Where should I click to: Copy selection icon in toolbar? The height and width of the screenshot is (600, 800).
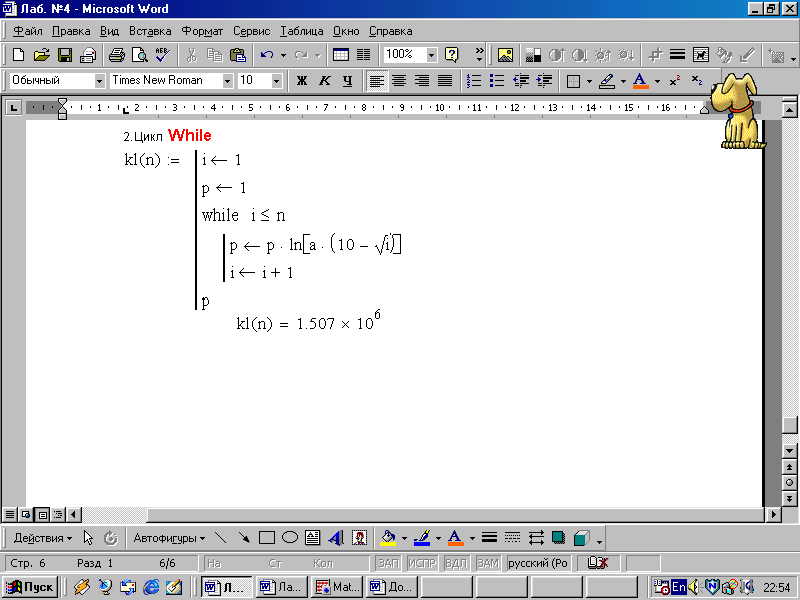tap(215, 55)
